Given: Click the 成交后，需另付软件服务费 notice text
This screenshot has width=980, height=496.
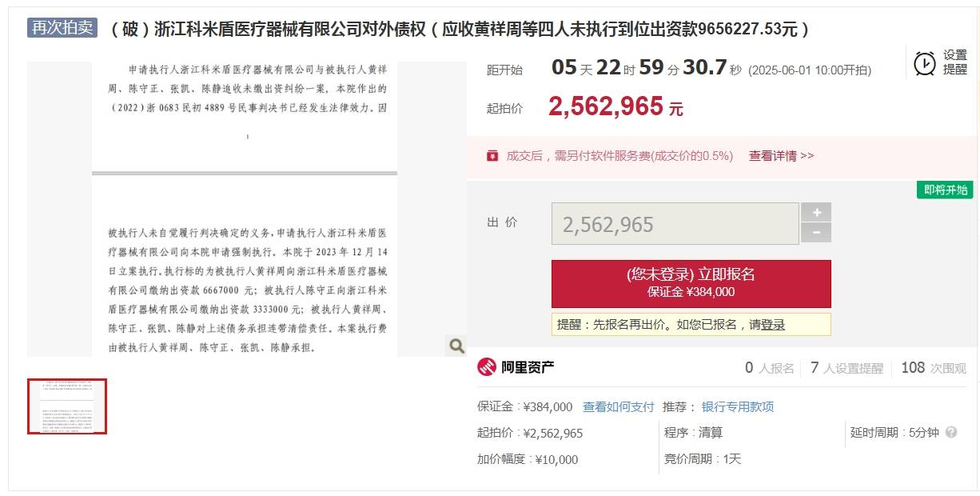Looking at the screenshot, I should 619,156.
